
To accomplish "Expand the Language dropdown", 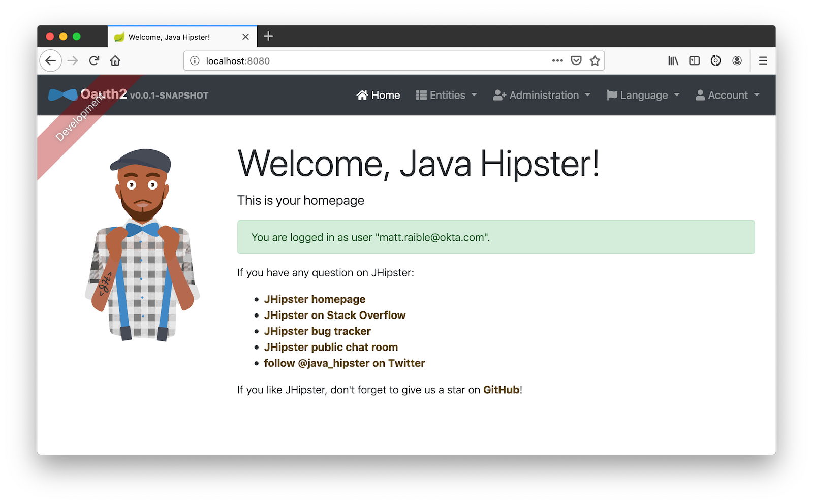I will (x=643, y=96).
